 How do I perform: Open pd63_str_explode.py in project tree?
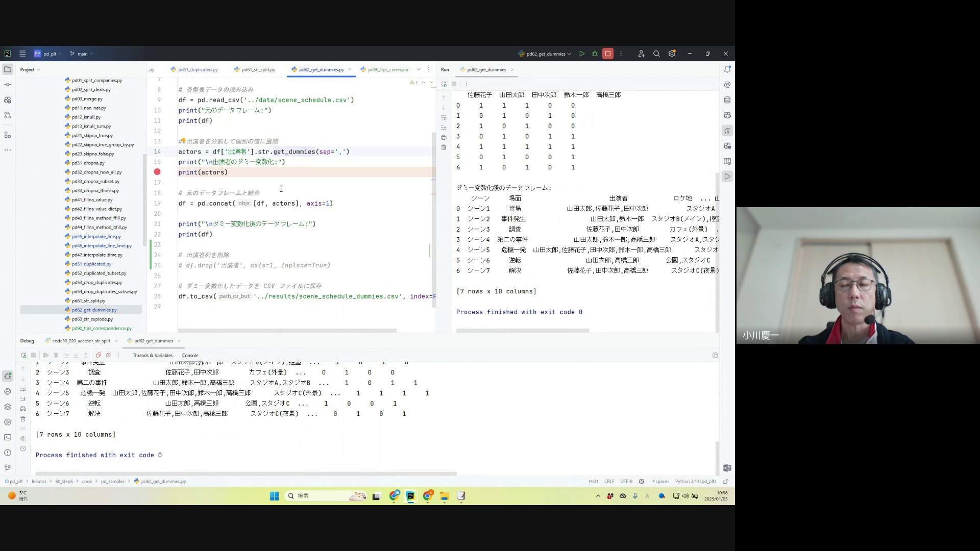pos(92,319)
